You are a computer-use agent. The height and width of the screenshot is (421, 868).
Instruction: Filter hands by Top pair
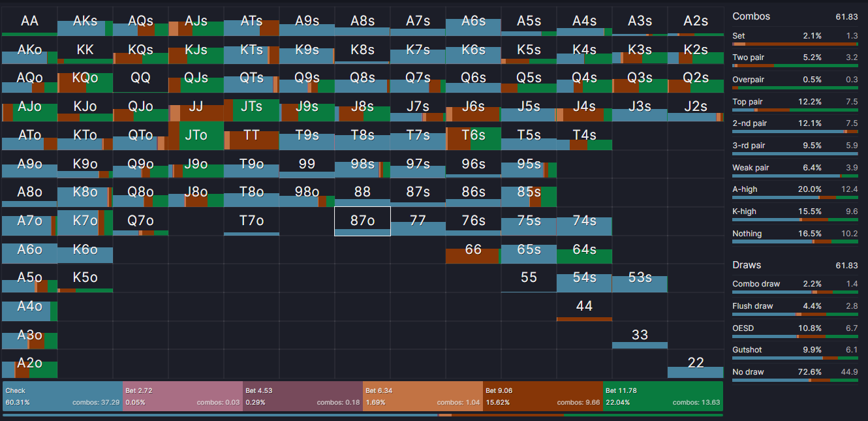770,101
